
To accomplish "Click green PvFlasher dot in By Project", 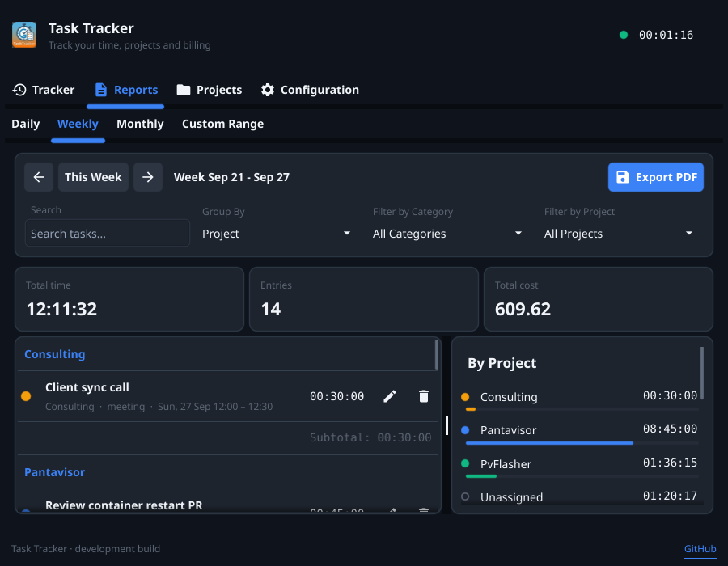I will click(x=465, y=463).
